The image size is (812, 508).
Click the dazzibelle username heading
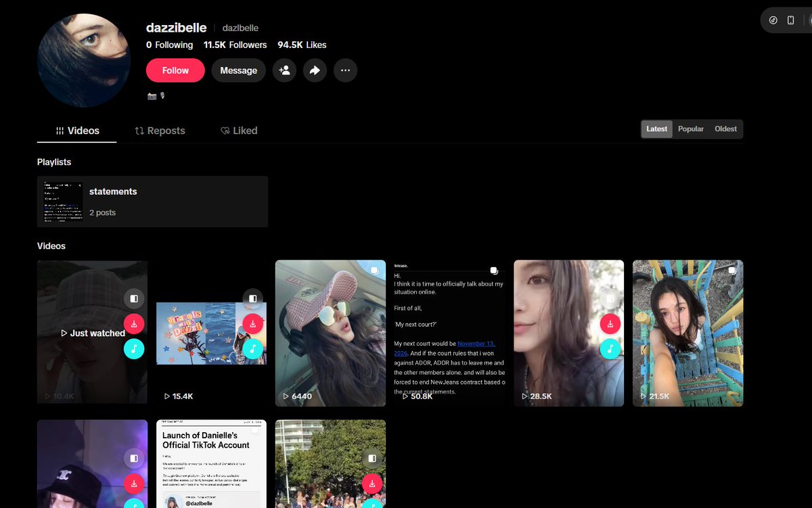(x=177, y=28)
